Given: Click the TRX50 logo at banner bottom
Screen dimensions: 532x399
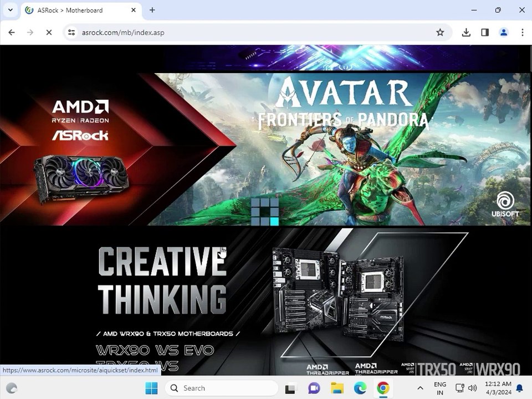Looking at the screenshot, I should (x=436, y=369).
